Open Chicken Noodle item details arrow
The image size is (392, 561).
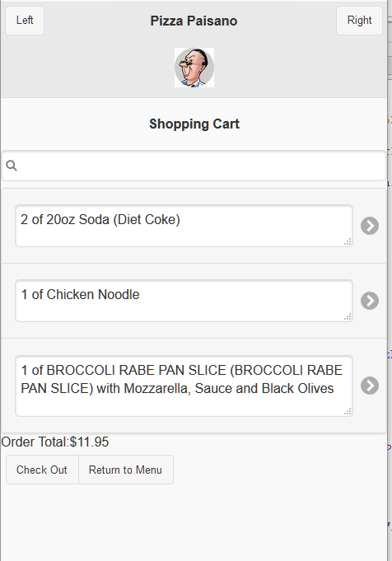370,301
